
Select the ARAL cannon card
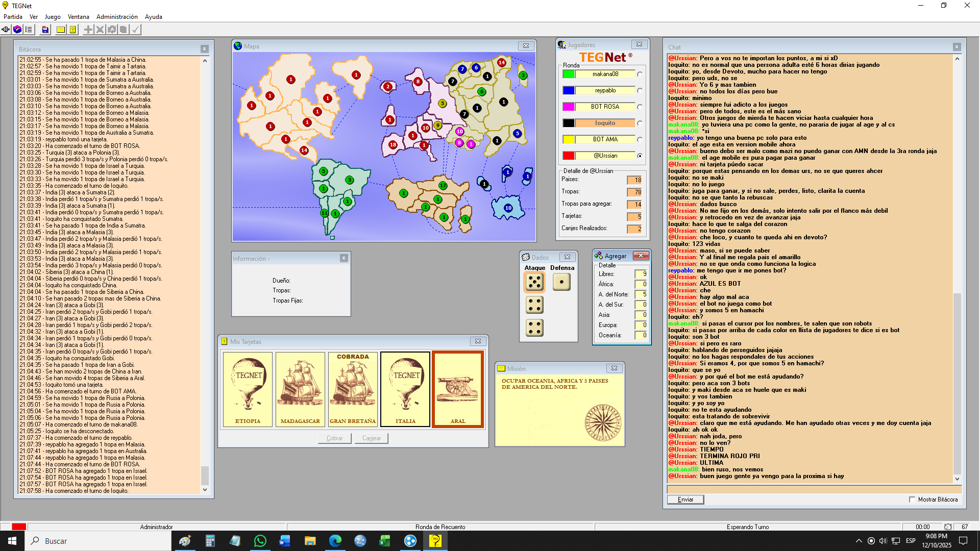457,389
